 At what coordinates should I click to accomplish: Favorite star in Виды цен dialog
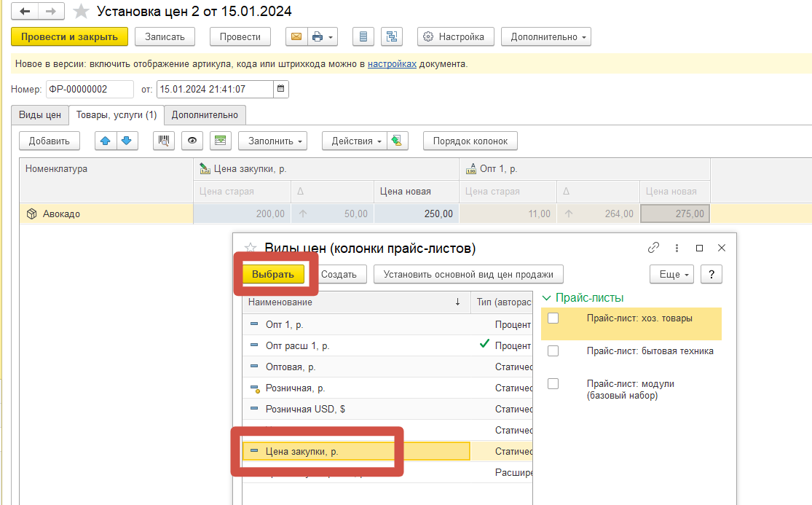click(251, 248)
